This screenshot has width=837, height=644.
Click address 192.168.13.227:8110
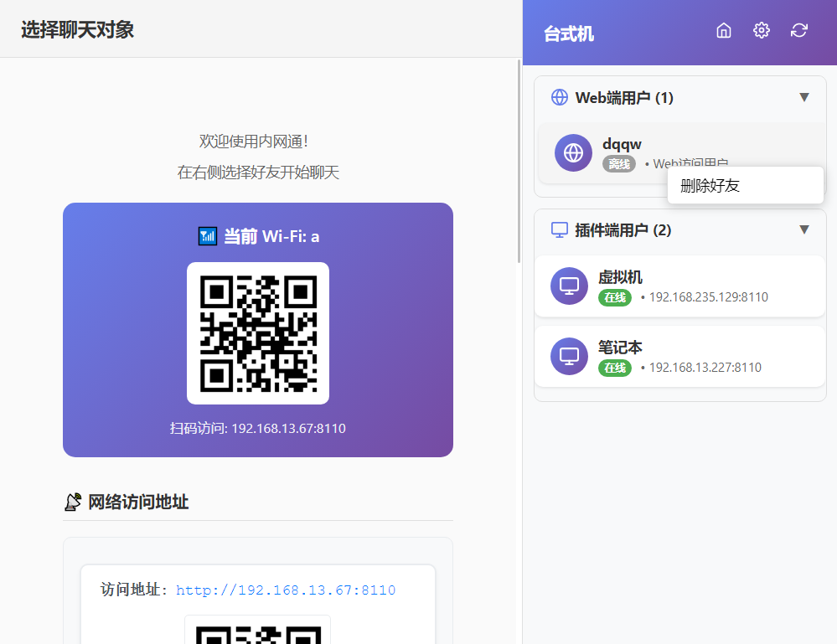tap(705, 368)
